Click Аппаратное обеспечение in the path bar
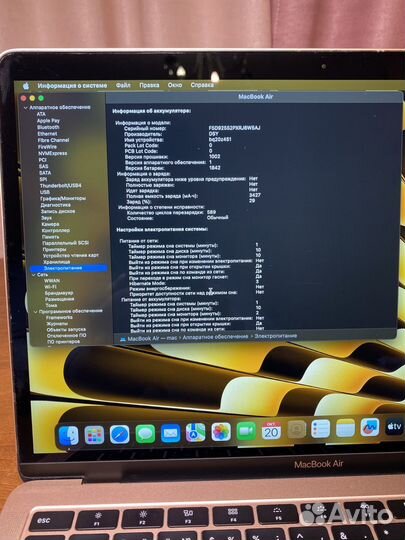This screenshot has height=540, width=405. click(x=215, y=336)
